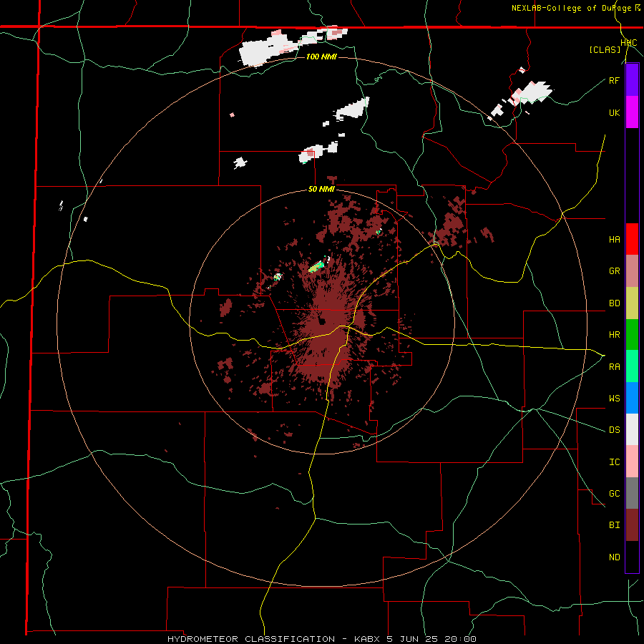This screenshot has height=644, width=644.
Task: Click the GR legend label
Action: click(x=614, y=271)
